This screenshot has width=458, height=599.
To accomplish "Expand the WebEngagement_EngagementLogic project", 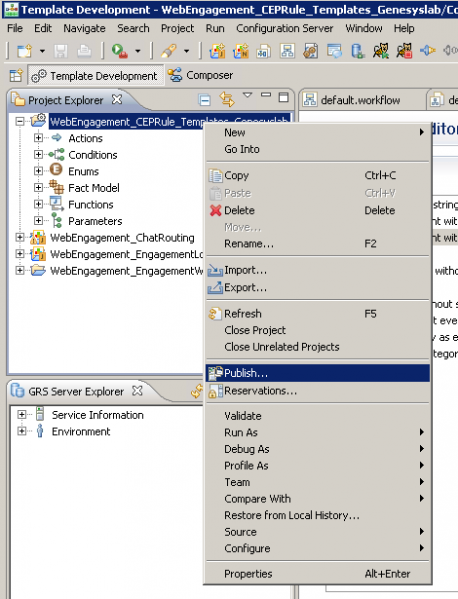I will click(20, 254).
